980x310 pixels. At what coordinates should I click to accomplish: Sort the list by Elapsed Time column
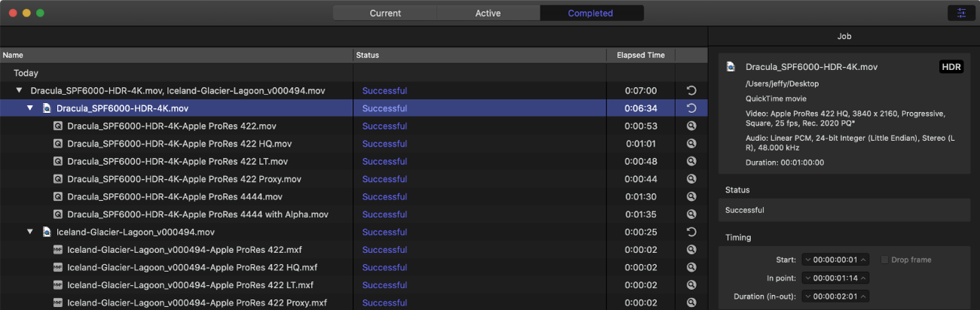(x=640, y=55)
